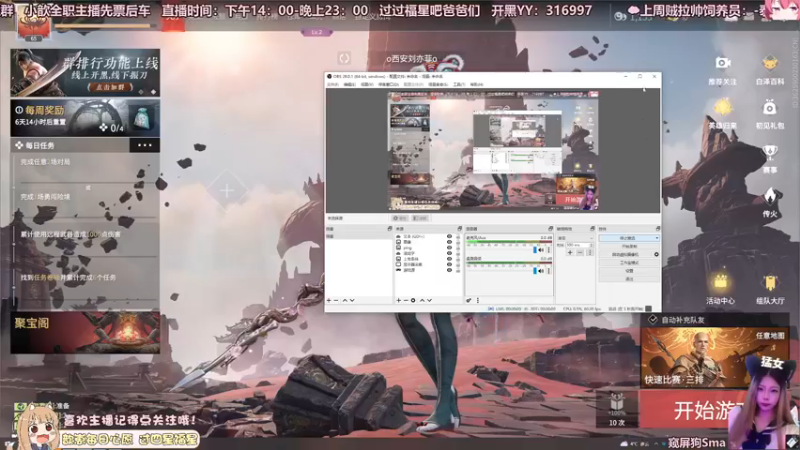Add a scene with OBS scenes plus button
The image size is (800, 450).
[329, 301]
